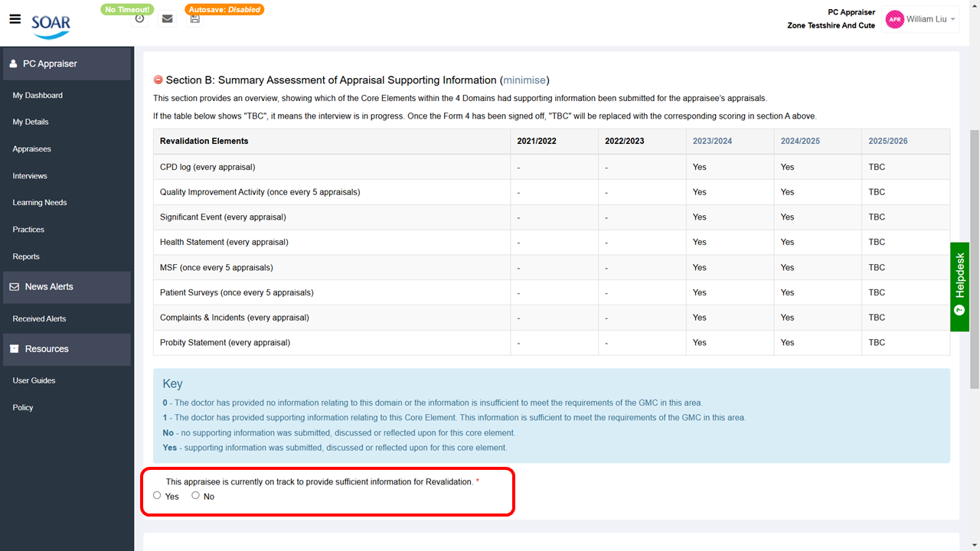Viewport: 980px width, 551px height.
Task: Click Quality Improvement Activity row label
Action: pyautogui.click(x=260, y=192)
